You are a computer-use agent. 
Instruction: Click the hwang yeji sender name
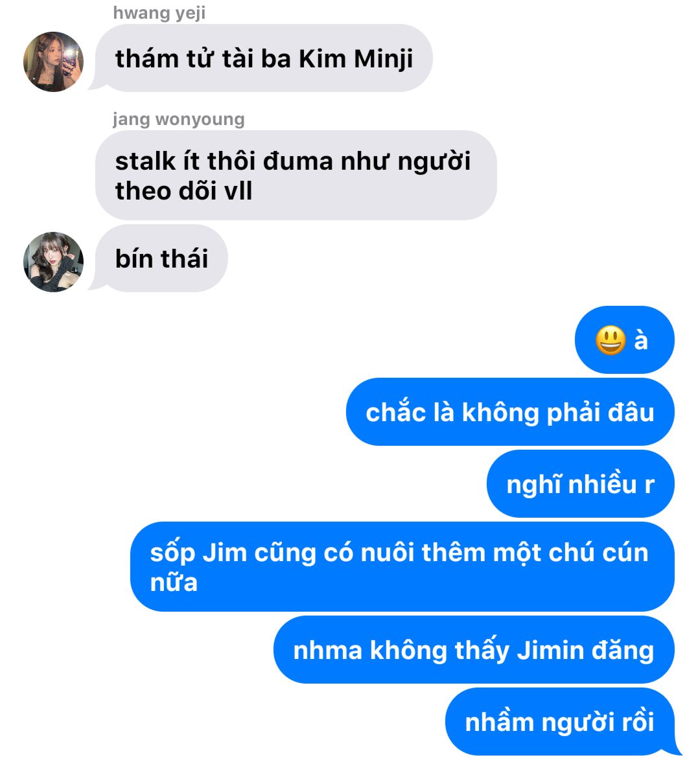[159, 13]
